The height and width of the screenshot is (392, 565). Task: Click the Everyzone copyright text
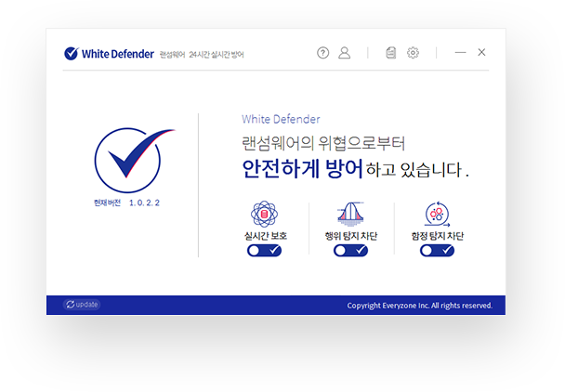(x=420, y=306)
